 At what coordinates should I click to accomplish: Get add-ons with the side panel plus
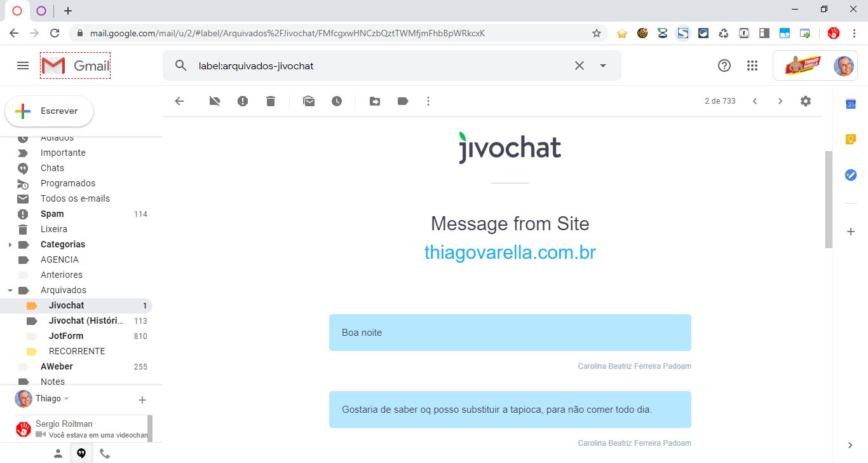pyautogui.click(x=851, y=231)
